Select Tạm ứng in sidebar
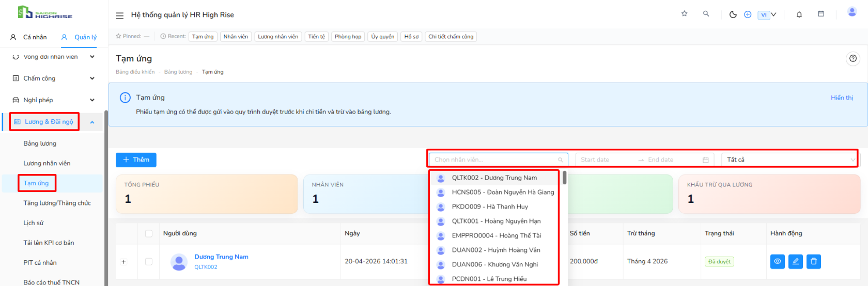 point(36,183)
